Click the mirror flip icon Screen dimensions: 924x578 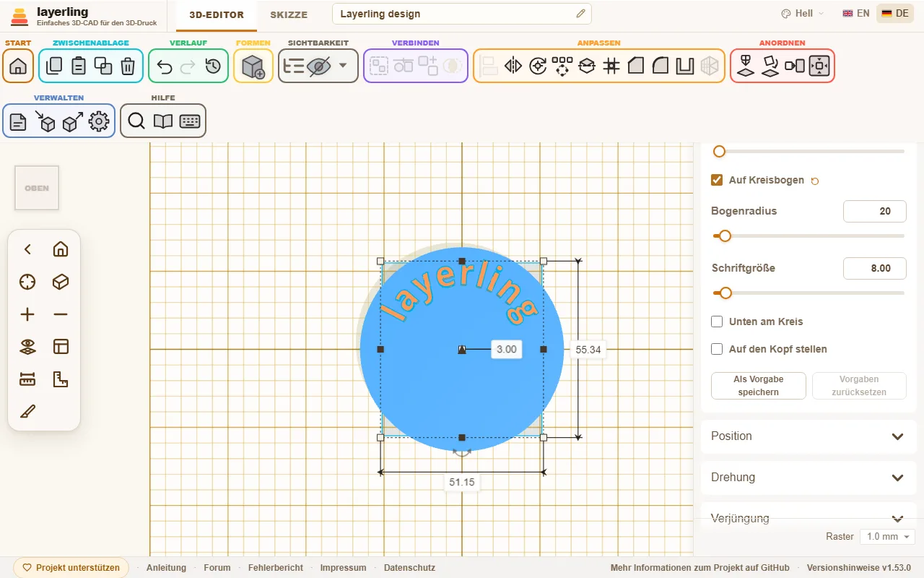pyautogui.click(x=513, y=66)
